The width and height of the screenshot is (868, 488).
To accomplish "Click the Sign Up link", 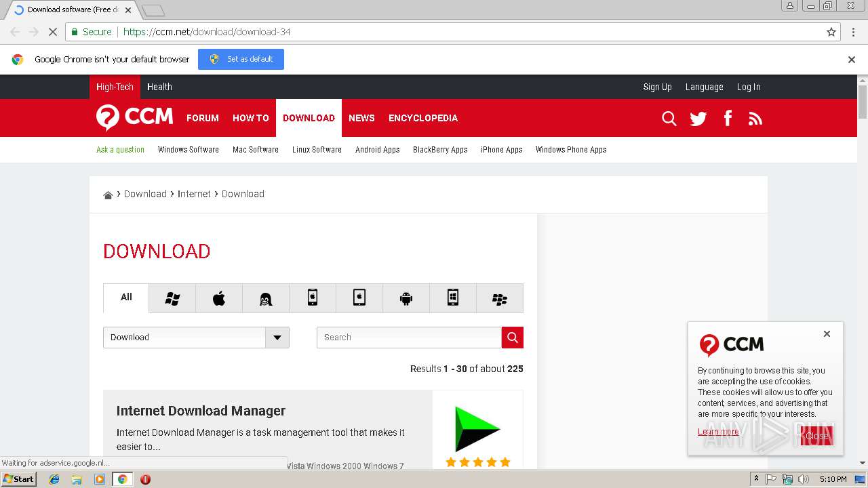I will 657,87.
